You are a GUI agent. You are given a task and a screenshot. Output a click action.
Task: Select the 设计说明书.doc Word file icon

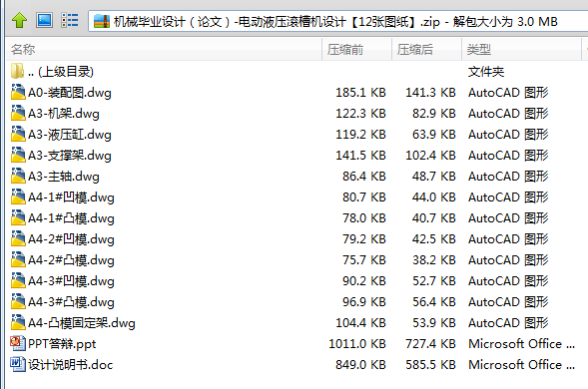coord(18,364)
